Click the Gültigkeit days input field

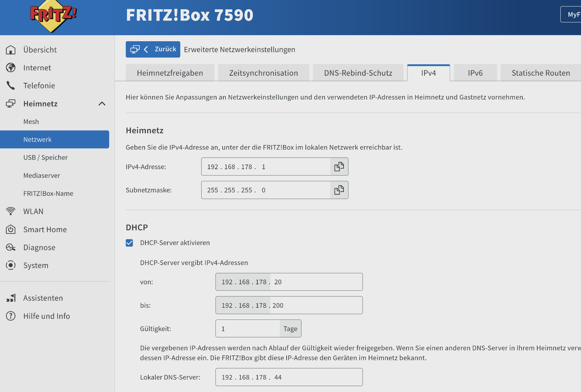248,329
